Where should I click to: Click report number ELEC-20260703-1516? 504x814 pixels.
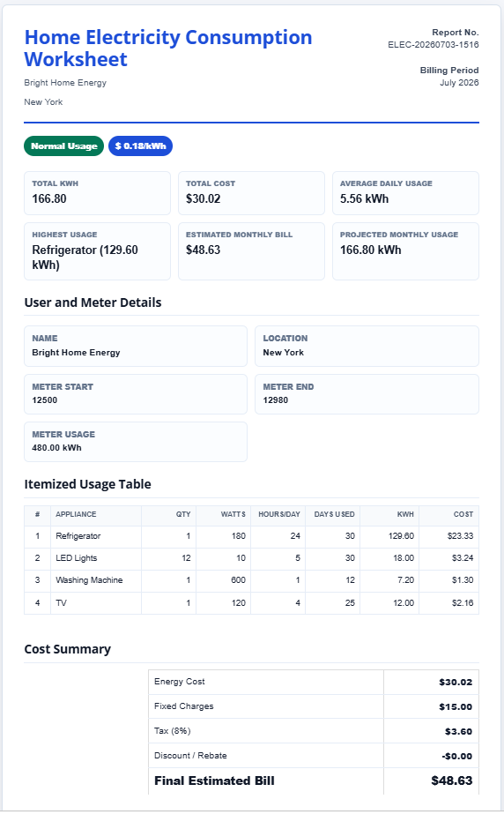[433, 45]
